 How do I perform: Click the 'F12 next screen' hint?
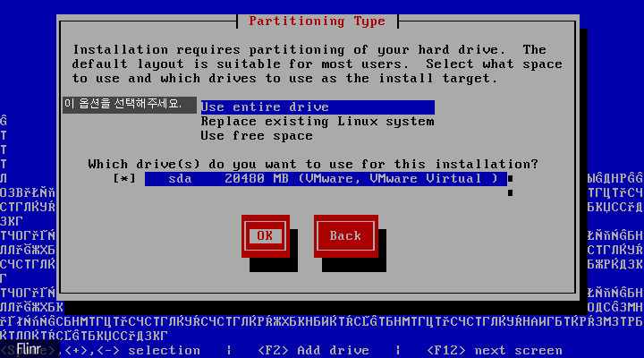(495, 351)
